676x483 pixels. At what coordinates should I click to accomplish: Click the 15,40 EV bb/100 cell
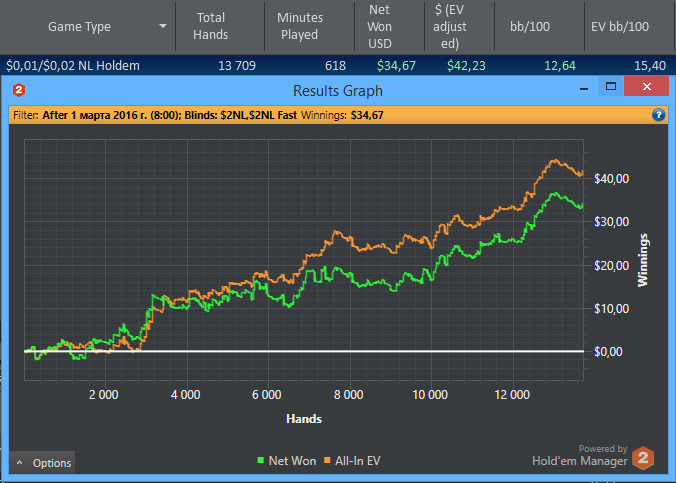(650, 66)
